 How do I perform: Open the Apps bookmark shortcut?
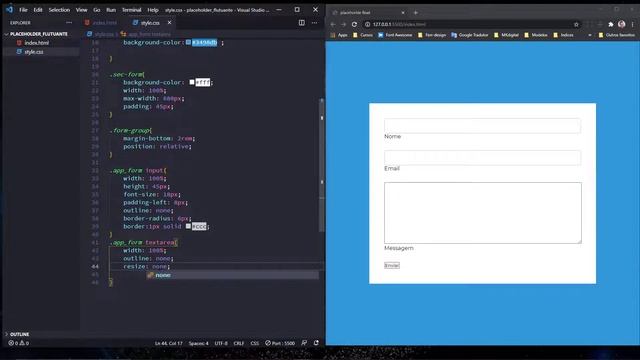click(339, 35)
